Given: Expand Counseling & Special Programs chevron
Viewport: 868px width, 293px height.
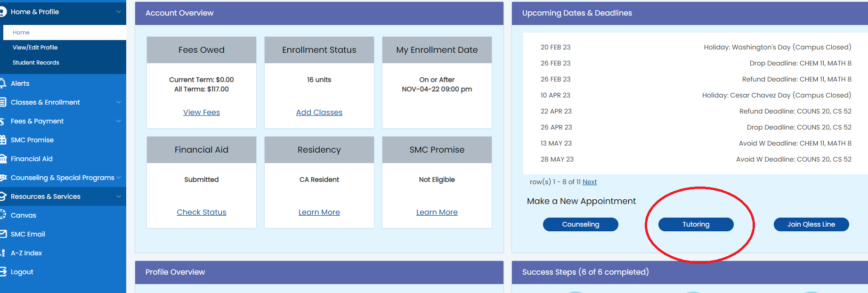Looking at the screenshot, I should 119,178.
